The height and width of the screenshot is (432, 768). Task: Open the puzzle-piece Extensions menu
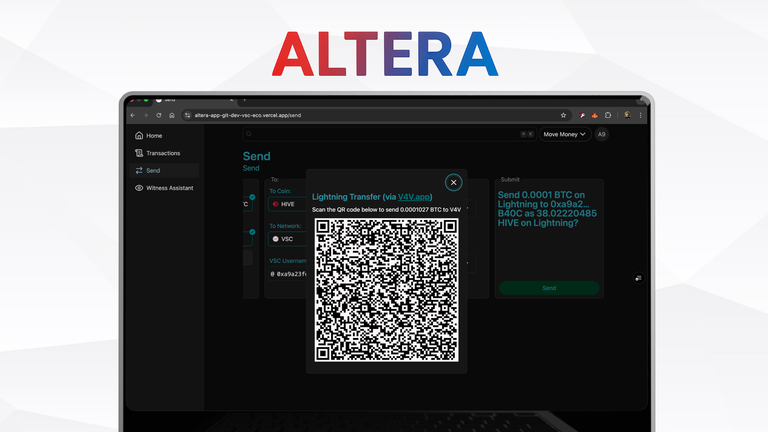click(x=608, y=116)
